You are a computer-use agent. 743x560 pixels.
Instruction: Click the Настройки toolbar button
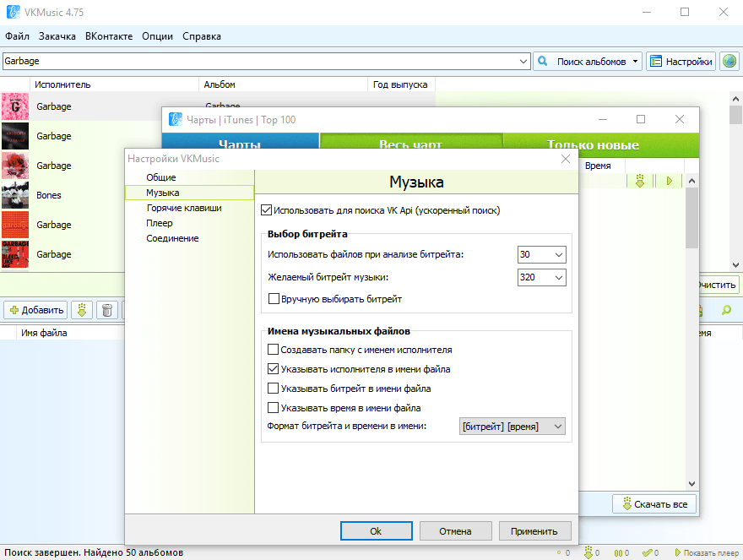pos(681,61)
